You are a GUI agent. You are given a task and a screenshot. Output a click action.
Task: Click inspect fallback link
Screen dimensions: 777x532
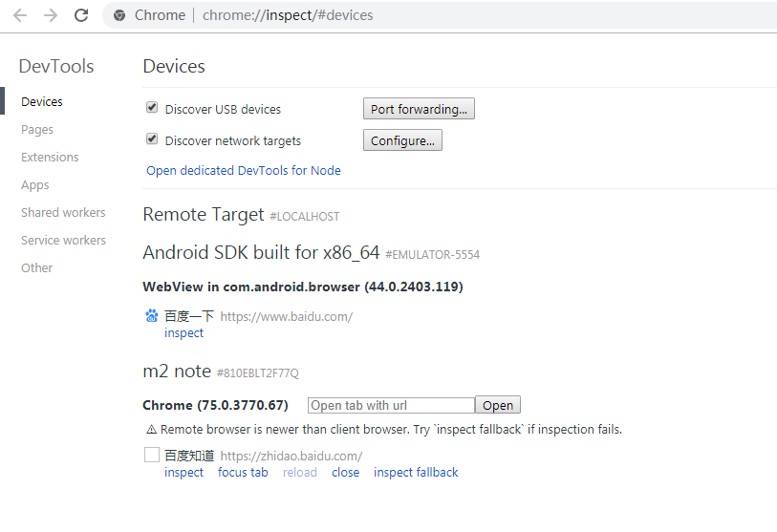[416, 473]
